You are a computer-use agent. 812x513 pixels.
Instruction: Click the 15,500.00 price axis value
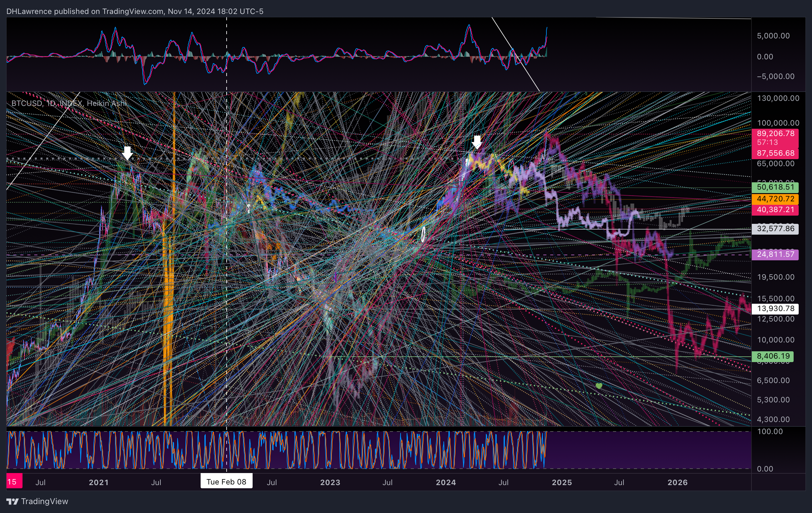coord(776,298)
